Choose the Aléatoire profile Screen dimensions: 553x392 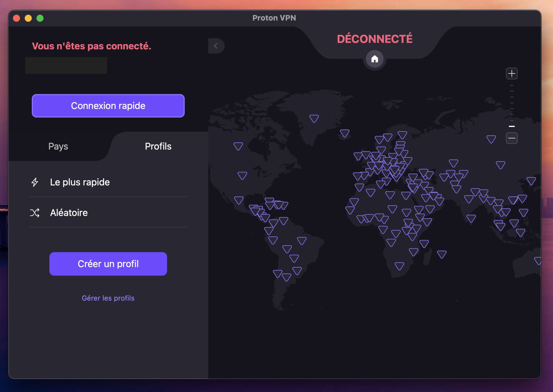pos(108,213)
